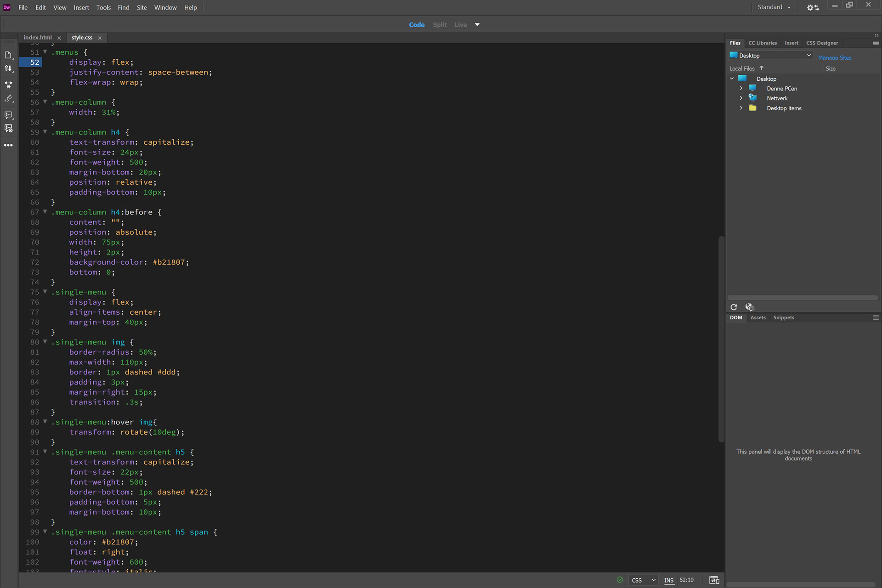Expand the Desktop items folder

tap(741, 108)
